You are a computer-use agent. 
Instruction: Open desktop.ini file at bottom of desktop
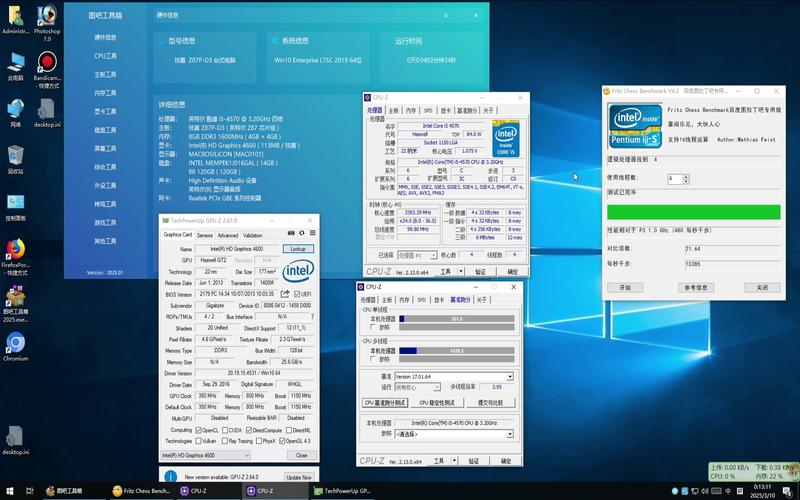[15, 438]
